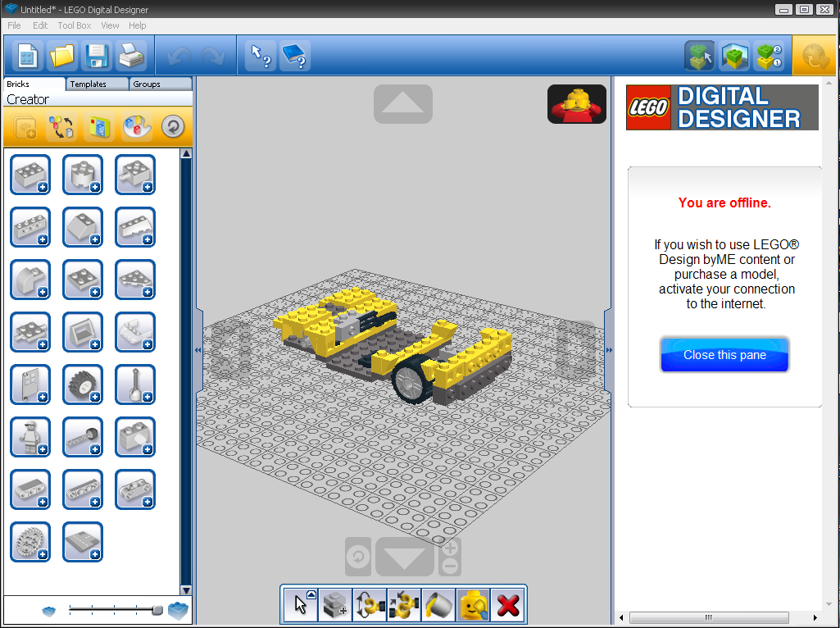The height and width of the screenshot is (628, 840).
Task: Zoom out with the minus button
Action: (450, 567)
